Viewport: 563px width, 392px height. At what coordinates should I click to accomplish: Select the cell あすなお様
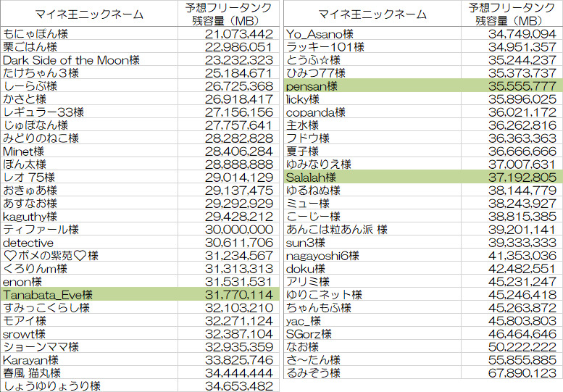[89, 203]
